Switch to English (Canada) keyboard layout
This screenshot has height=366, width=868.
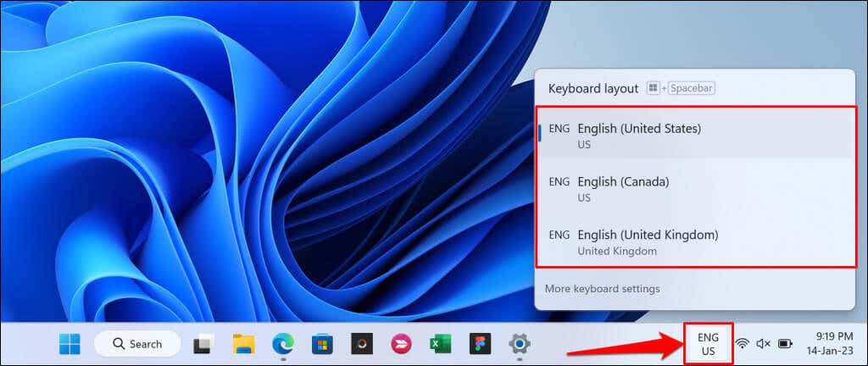696,189
